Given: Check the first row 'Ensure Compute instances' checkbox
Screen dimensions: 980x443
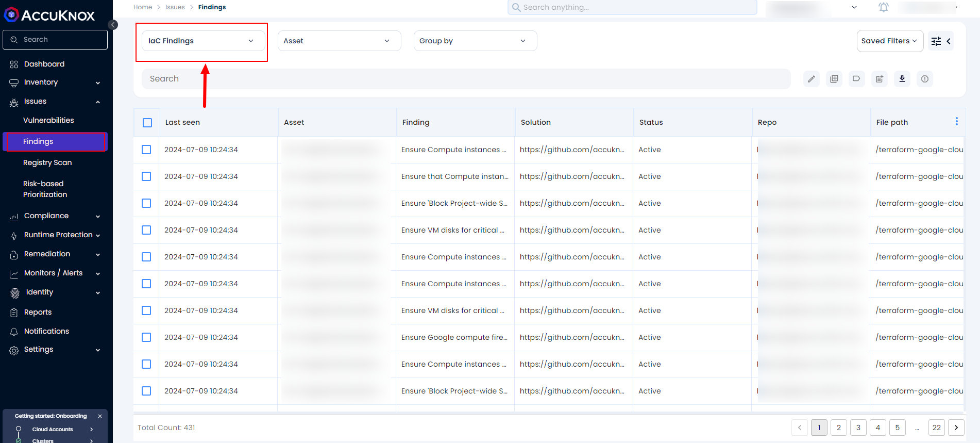Looking at the screenshot, I should pyautogui.click(x=146, y=150).
